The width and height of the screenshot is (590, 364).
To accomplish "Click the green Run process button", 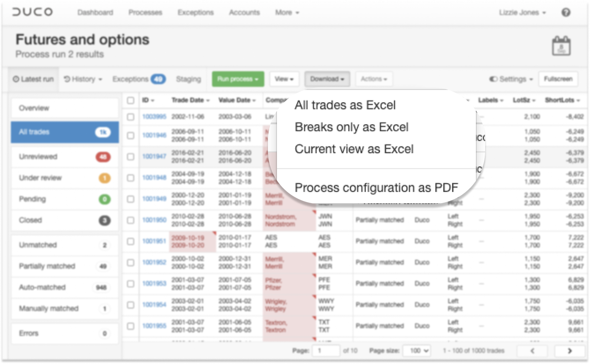I will (x=238, y=79).
